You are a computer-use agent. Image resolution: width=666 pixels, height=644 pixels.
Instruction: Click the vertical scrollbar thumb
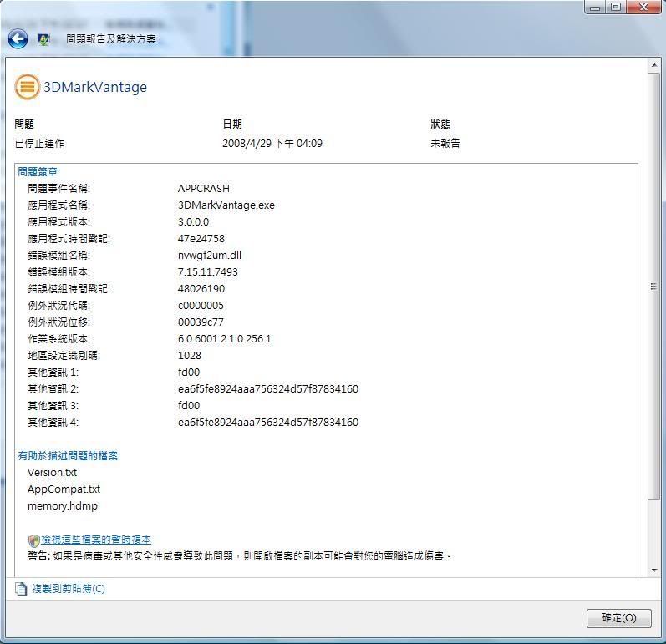click(654, 287)
